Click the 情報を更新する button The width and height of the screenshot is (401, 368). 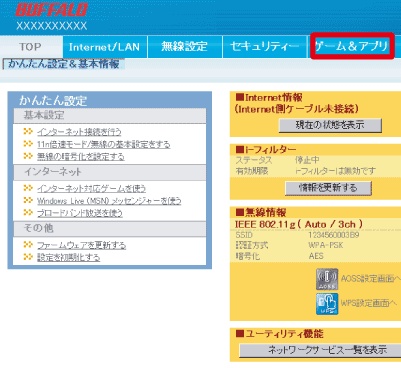pos(328,188)
